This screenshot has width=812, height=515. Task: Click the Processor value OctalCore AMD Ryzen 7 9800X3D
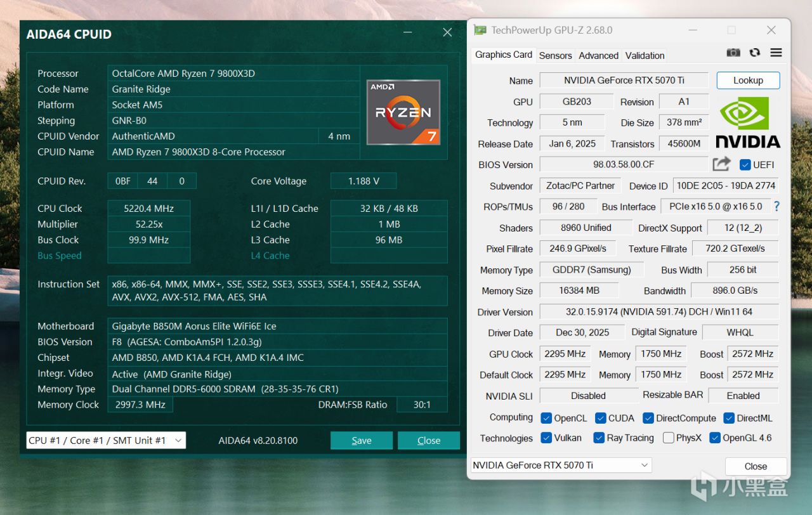233,73
